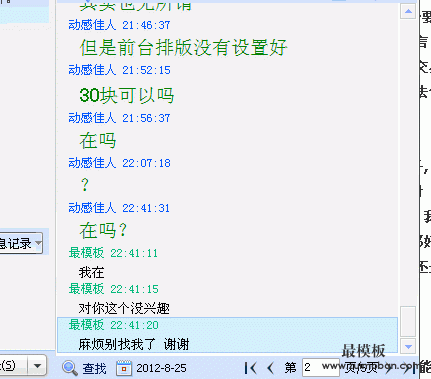Click the 查找 search button
This screenshot has width=431, height=379.
click(94, 368)
